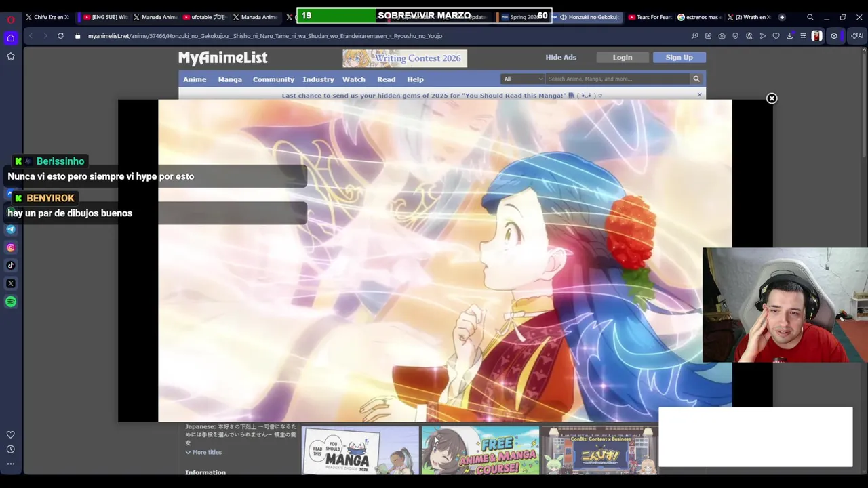Switch to Tears For Fears tab
868x488 pixels.
tap(650, 17)
